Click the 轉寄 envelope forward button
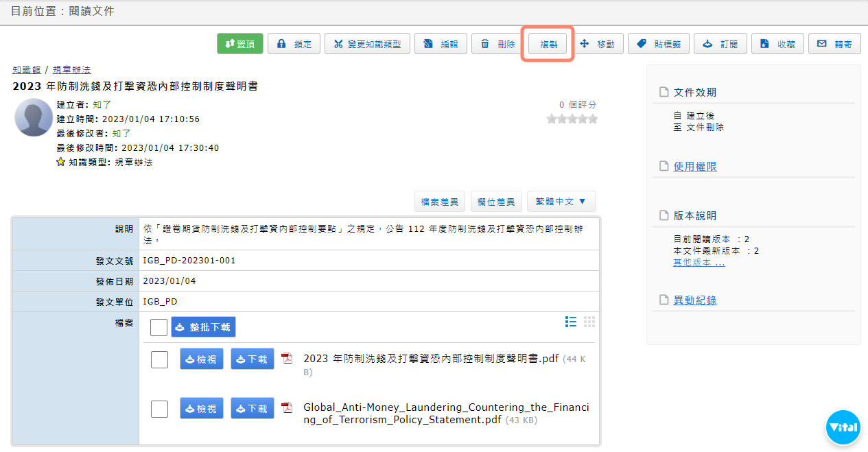 point(834,44)
